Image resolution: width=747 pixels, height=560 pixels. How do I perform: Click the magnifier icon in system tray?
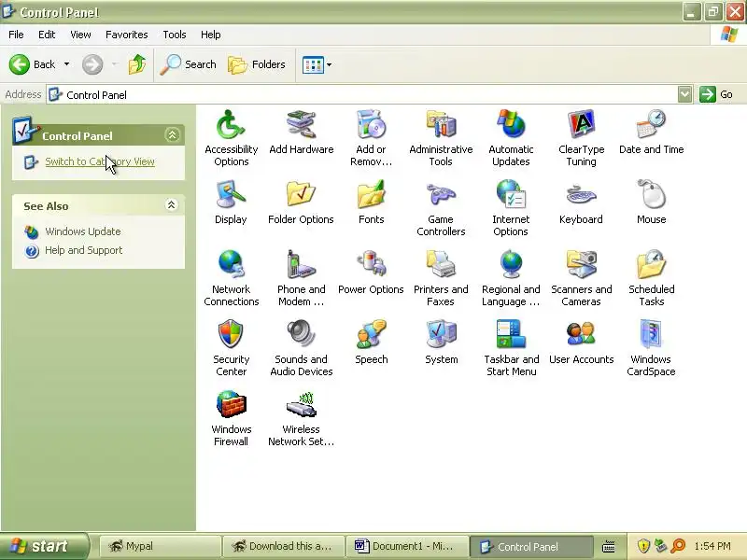[678, 546]
